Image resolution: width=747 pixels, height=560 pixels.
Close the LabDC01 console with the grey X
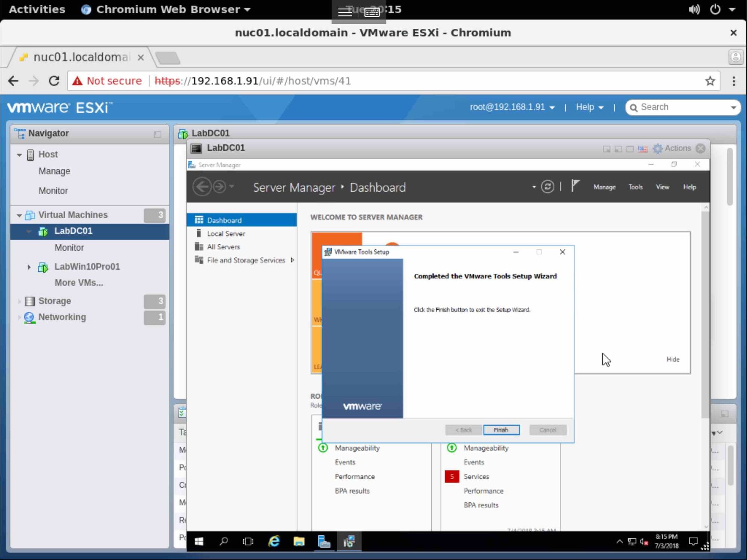[701, 148]
